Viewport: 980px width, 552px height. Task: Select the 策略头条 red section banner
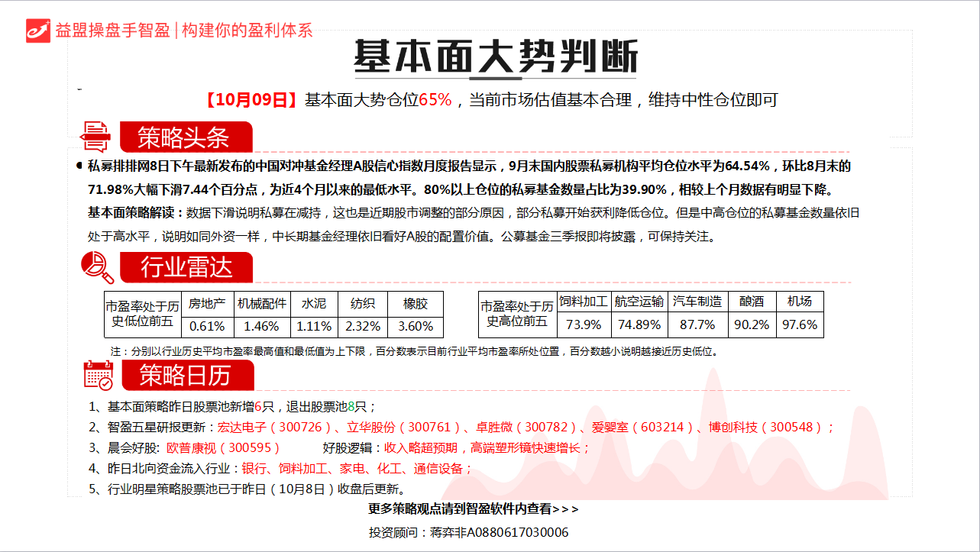[185, 137]
